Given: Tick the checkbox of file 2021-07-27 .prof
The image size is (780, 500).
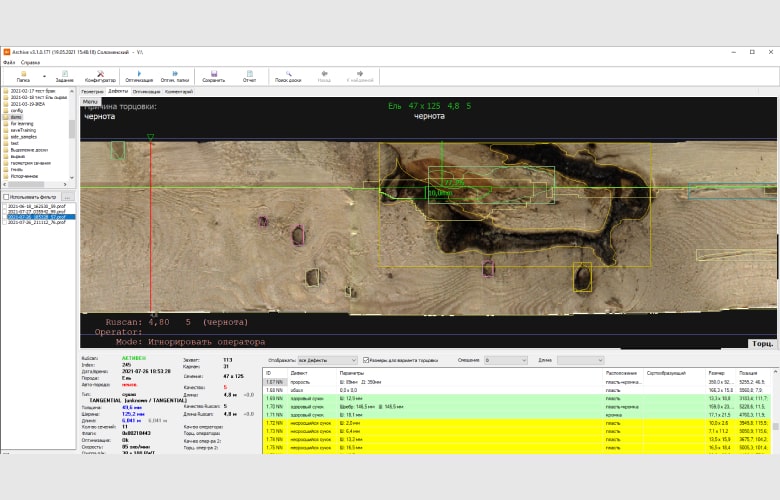Looking at the screenshot, I should (x=5, y=211).
